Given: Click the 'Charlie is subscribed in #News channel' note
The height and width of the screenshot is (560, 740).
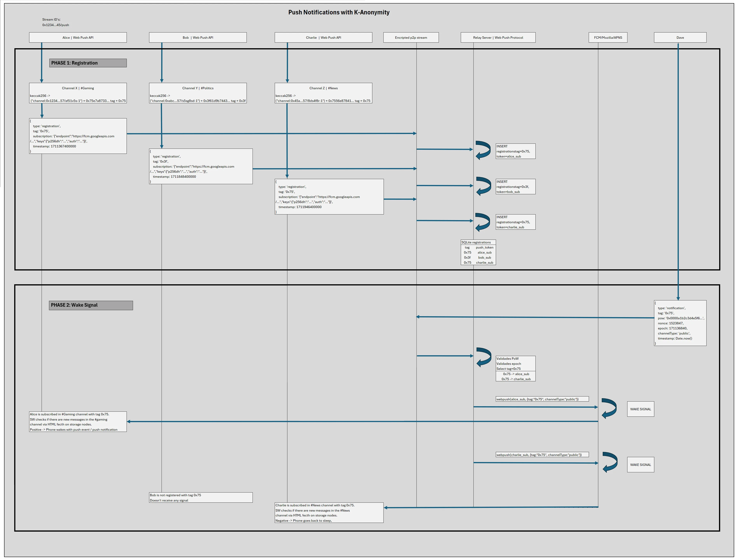Looking at the screenshot, I should click(x=329, y=513).
